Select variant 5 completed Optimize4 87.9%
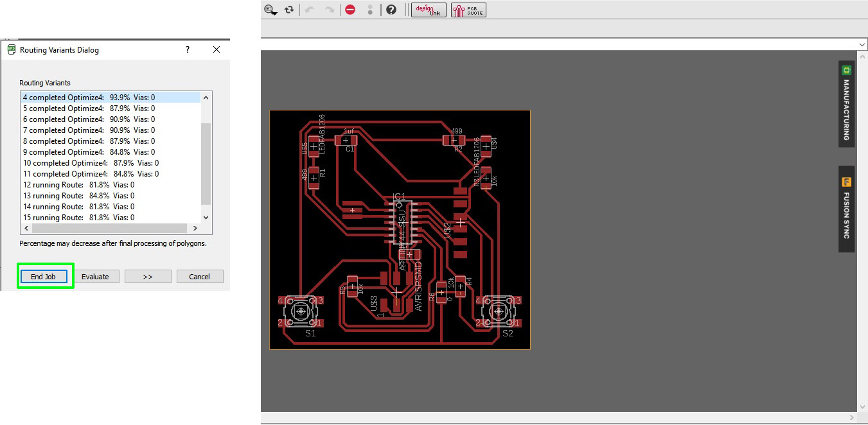Screen dimensions: 868x425 pos(110,108)
